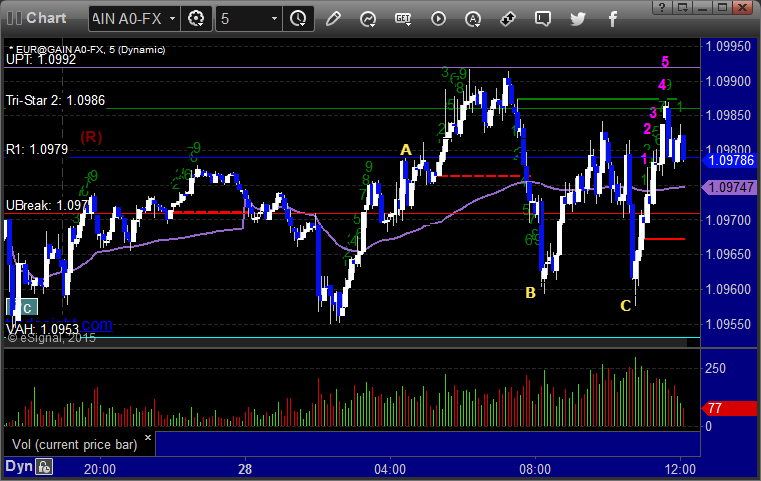Open the interval dropdown showing 5
This screenshot has height=481, width=761.
(x=248, y=19)
